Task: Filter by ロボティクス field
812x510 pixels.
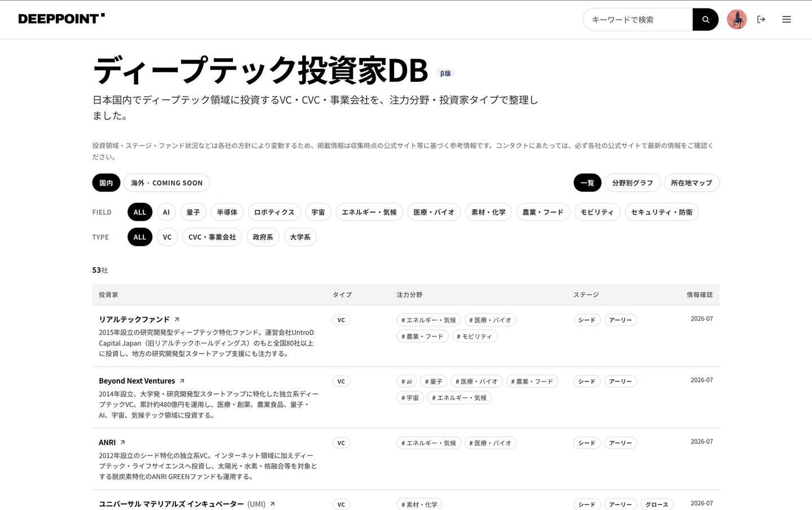Action: pos(275,212)
